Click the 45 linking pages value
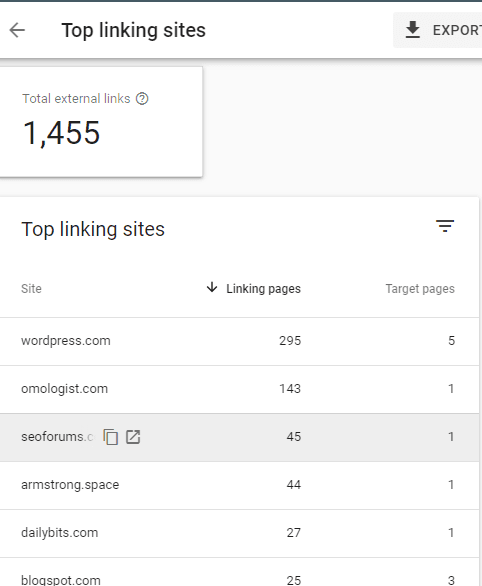This screenshot has width=482, height=586. [294, 437]
